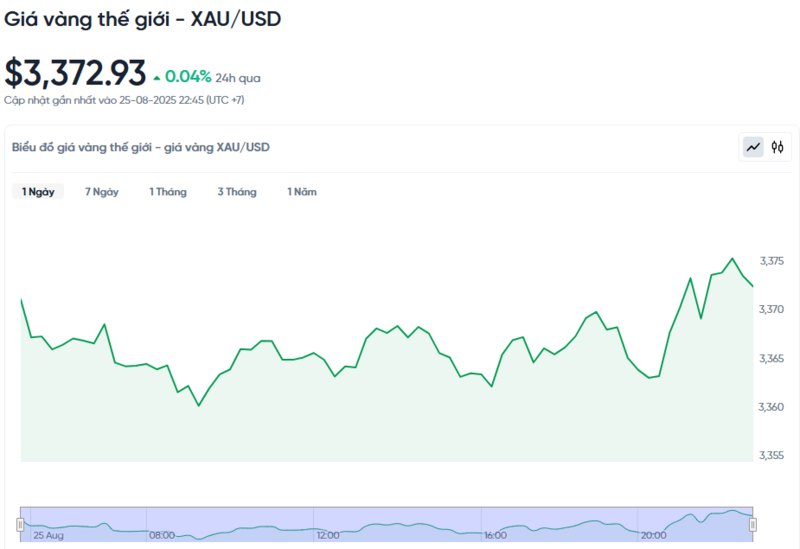Click the 25 Aug label in the navigator

[x=48, y=536]
